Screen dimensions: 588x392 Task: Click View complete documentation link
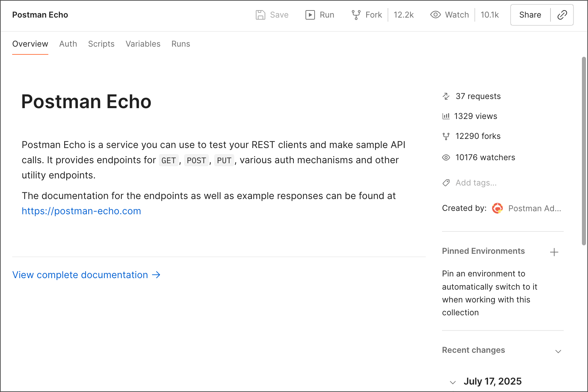(x=86, y=275)
